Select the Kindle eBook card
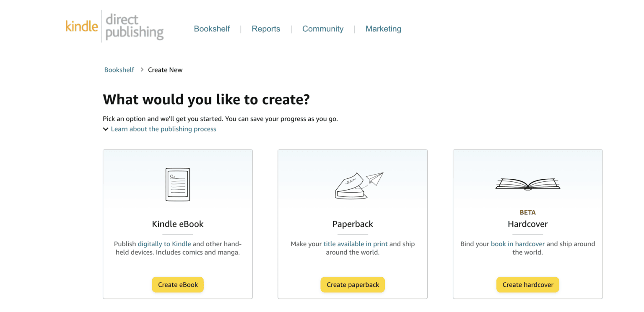 click(x=177, y=224)
